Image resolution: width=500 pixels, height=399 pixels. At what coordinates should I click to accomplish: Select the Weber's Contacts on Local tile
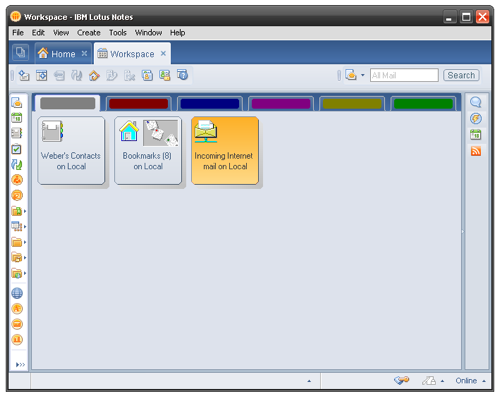click(71, 150)
